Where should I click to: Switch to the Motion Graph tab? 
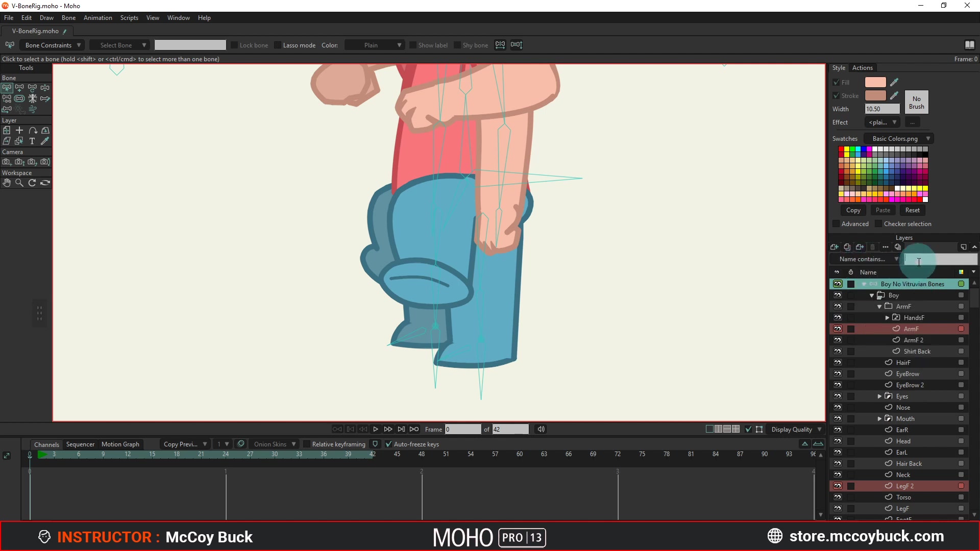pos(120,444)
